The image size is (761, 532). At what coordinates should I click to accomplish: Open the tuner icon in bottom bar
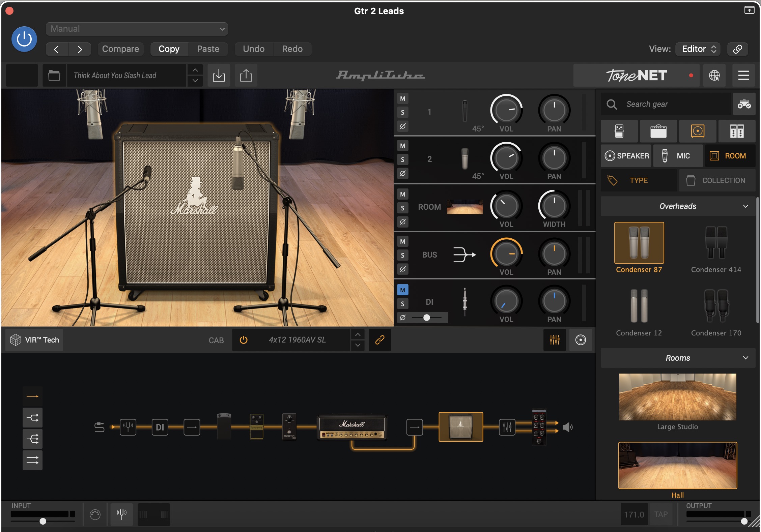tap(122, 514)
